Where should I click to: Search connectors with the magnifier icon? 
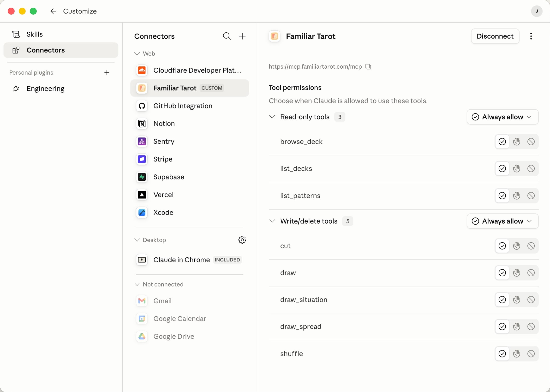coord(227,36)
